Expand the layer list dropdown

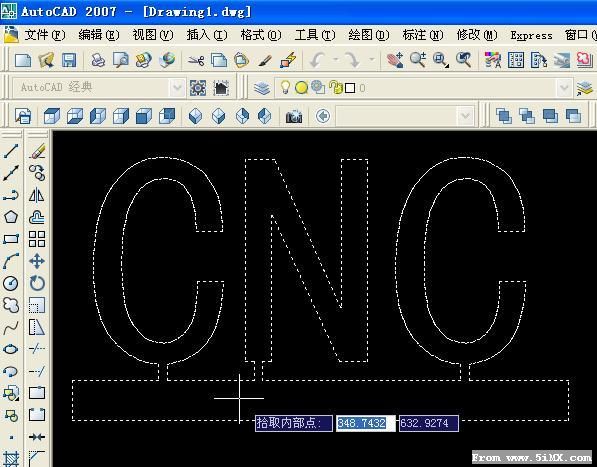point(564,88)
